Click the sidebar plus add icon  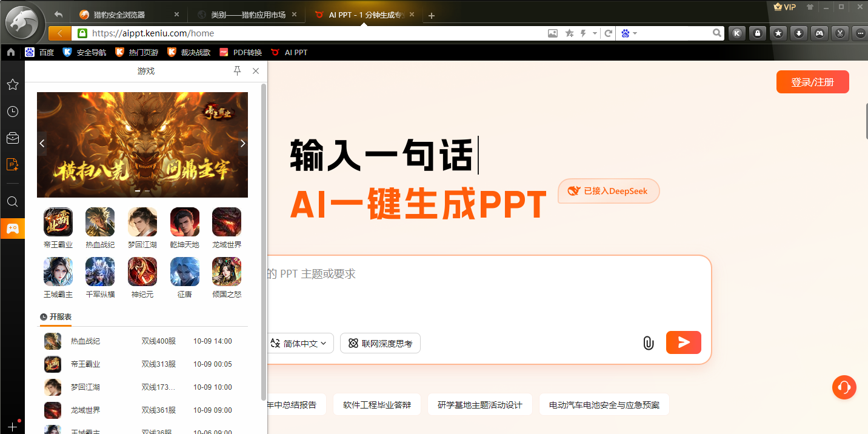(x=12, y=427)
